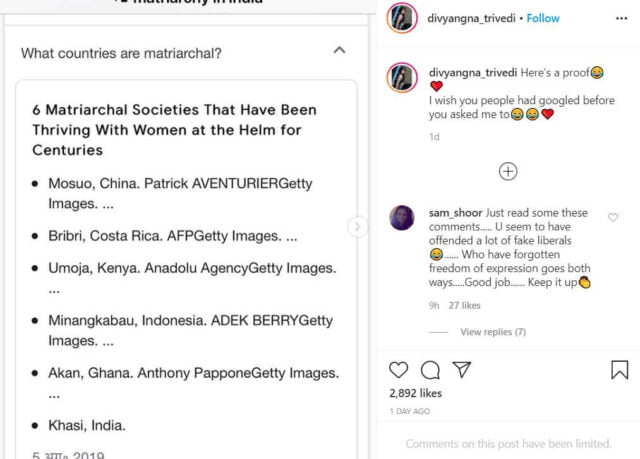Screen dimensions: 640x459
Task: Expand 'View replies (7)' under the comment
Action: [492, 332]
